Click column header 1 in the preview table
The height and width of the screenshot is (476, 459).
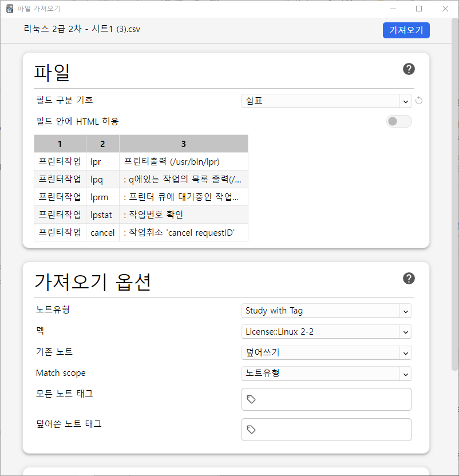point(60,144)
